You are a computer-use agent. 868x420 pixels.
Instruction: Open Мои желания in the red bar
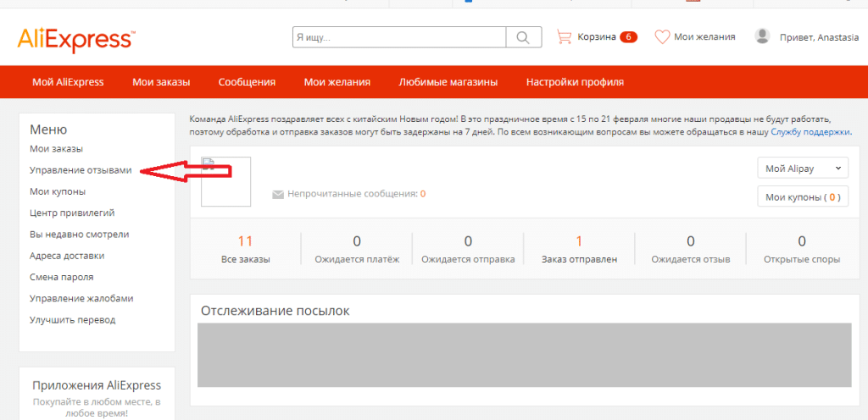point(337,82)
